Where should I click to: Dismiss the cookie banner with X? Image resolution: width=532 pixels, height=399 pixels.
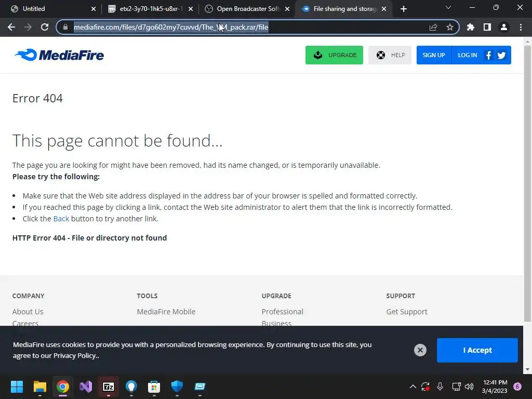[420, 350]
